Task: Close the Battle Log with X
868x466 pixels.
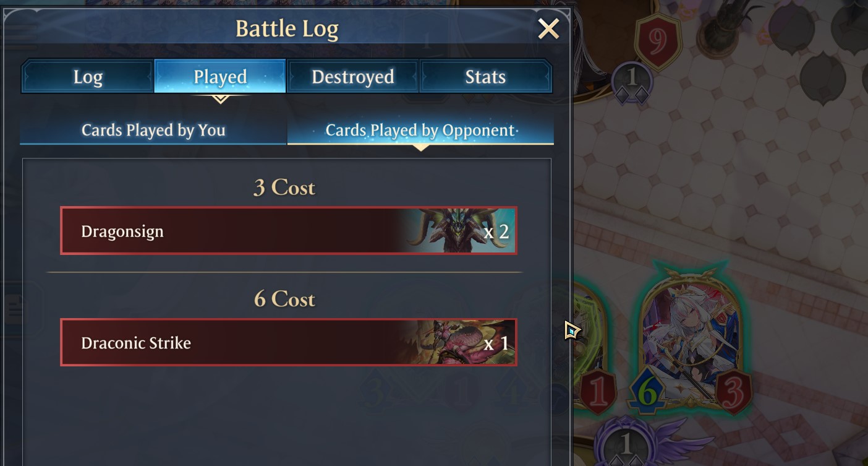Action: click(548, 28)
